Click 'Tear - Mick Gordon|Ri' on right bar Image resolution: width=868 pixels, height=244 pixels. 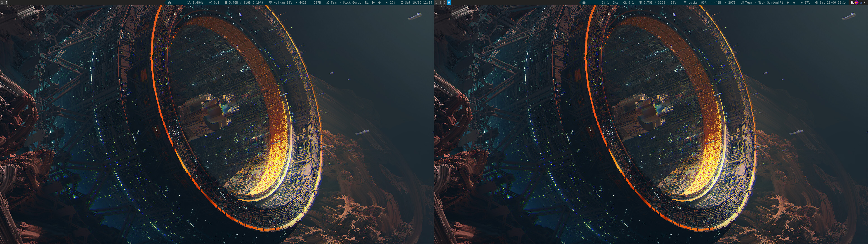764,3
